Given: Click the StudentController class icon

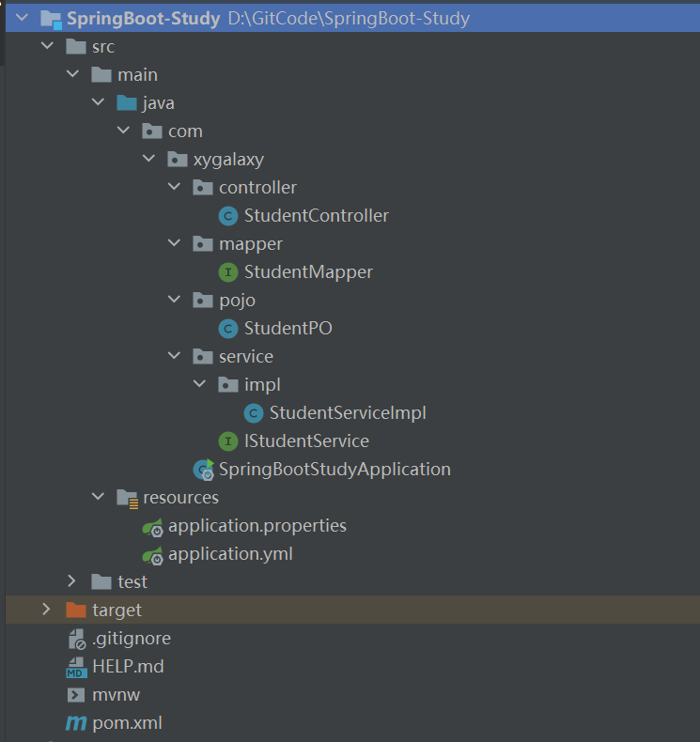Looking at the screenshot, I should click(227, 216).
